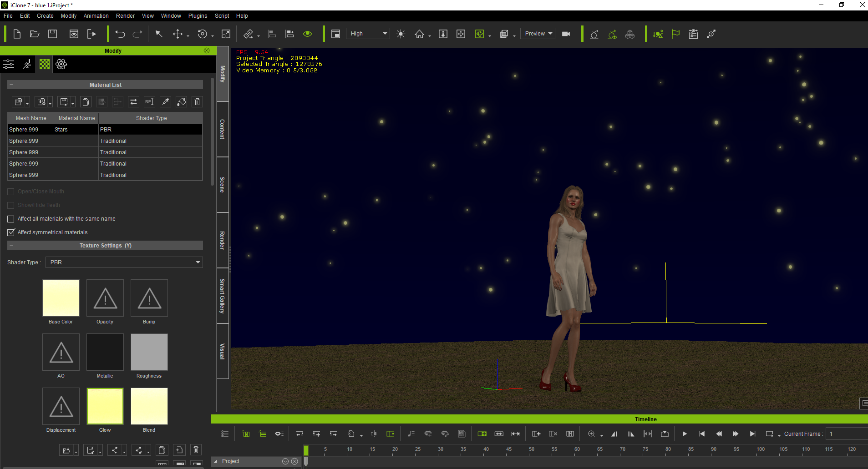Switch to the Visual side tab
This screenshot has height=469, width=868.
pyautogui.click(x=223, y=351)
